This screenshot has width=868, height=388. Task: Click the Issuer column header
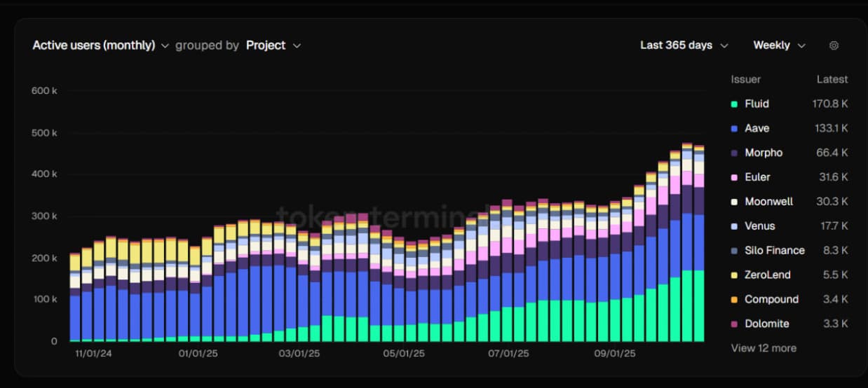pyautogui.click(x=745, y=80)
